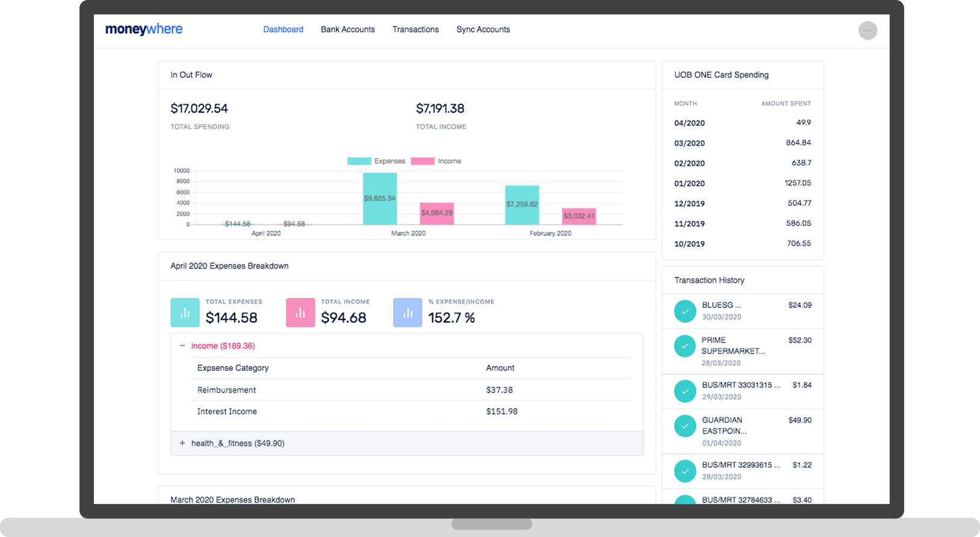
Task: Select the 02/2020 card spending row
Action: click(743, 163)
